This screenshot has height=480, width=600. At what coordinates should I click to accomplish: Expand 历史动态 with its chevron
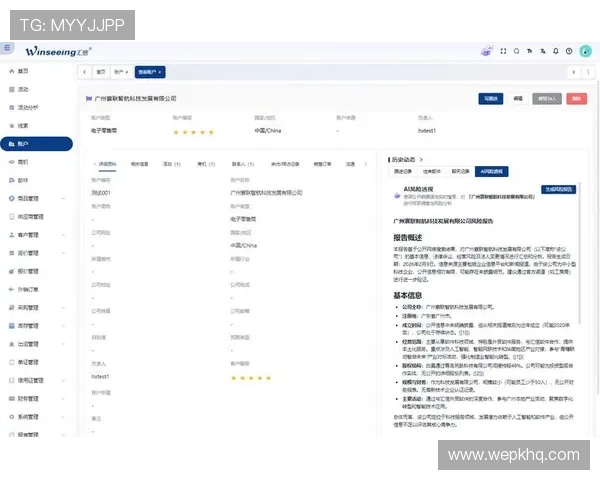click(x=421, y=160)
